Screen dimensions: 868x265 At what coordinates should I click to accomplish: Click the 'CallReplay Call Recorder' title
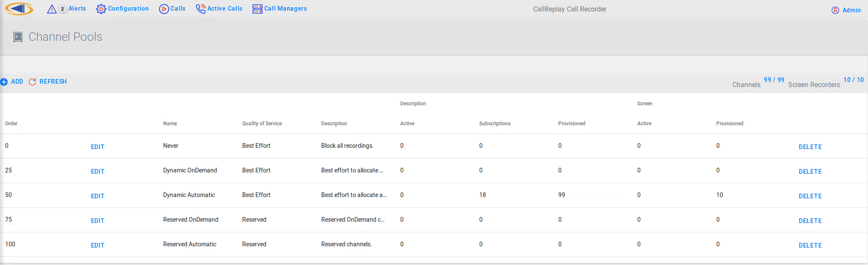coord(570,9)
